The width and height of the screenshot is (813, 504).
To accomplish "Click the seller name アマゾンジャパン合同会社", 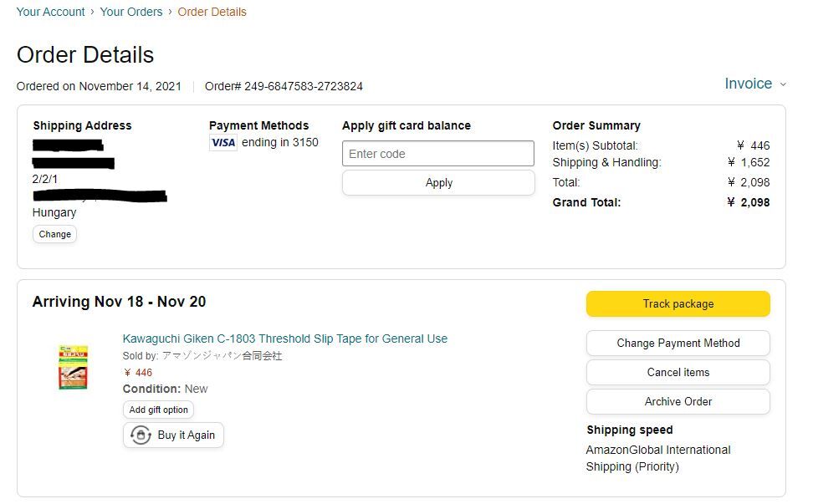I will point(222,356).
